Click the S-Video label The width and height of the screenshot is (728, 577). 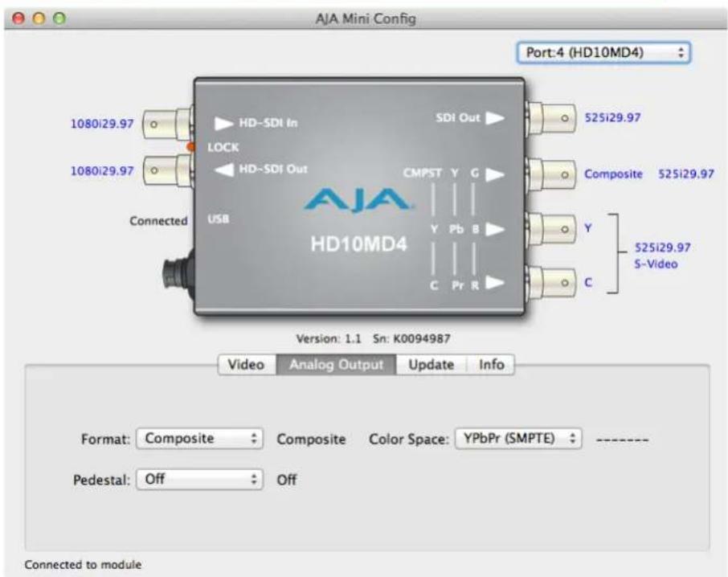656,264
